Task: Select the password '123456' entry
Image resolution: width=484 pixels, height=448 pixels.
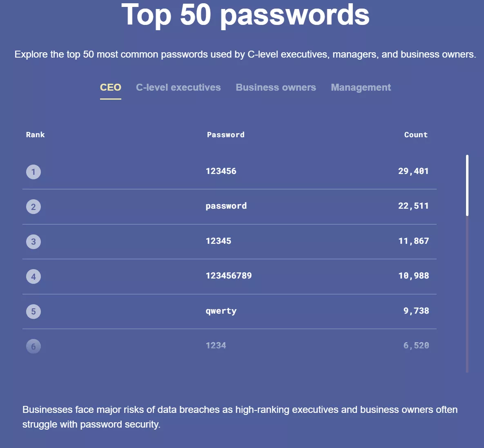Action: 221,171
